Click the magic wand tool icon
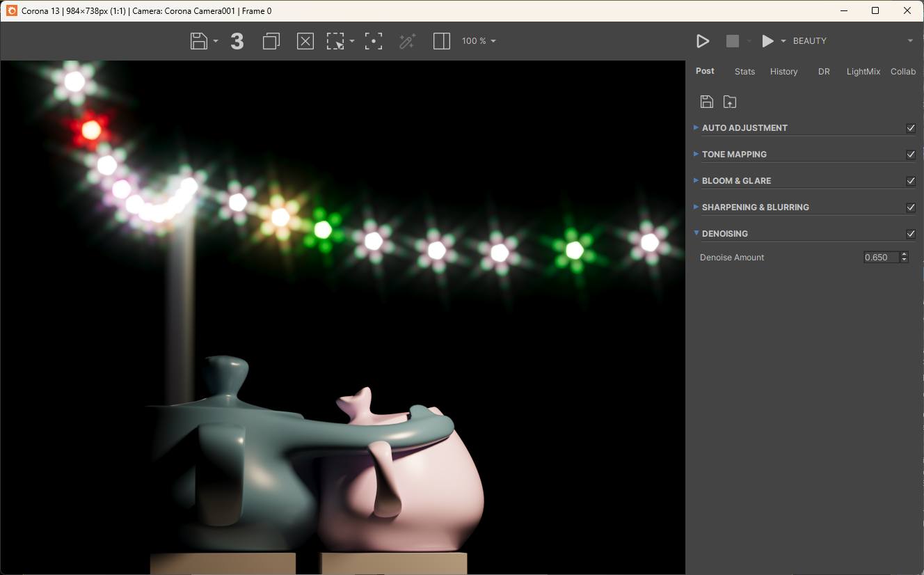Image resolution: width=924 pixels, height=575 pixels. coord(407,41)
